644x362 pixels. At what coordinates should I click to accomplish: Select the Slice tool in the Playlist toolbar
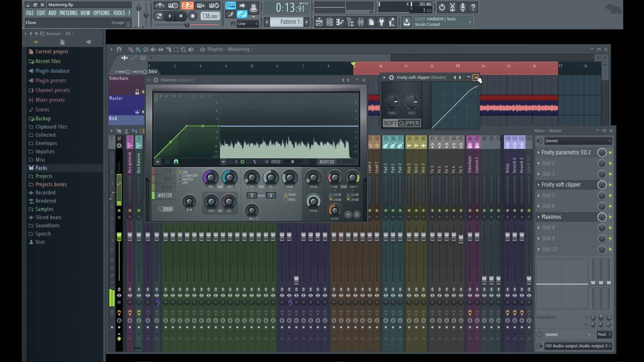click(x=169, y=50)
